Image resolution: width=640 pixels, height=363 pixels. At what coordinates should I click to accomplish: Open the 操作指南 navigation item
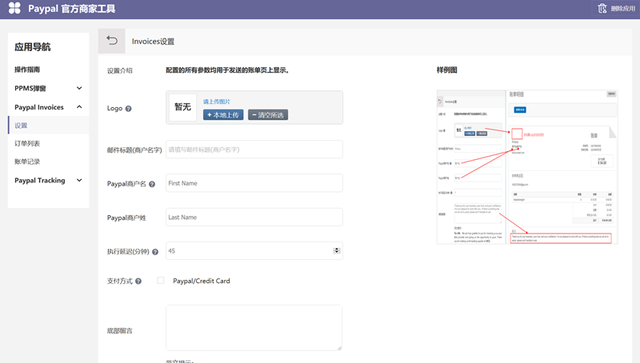coord(27,69)
